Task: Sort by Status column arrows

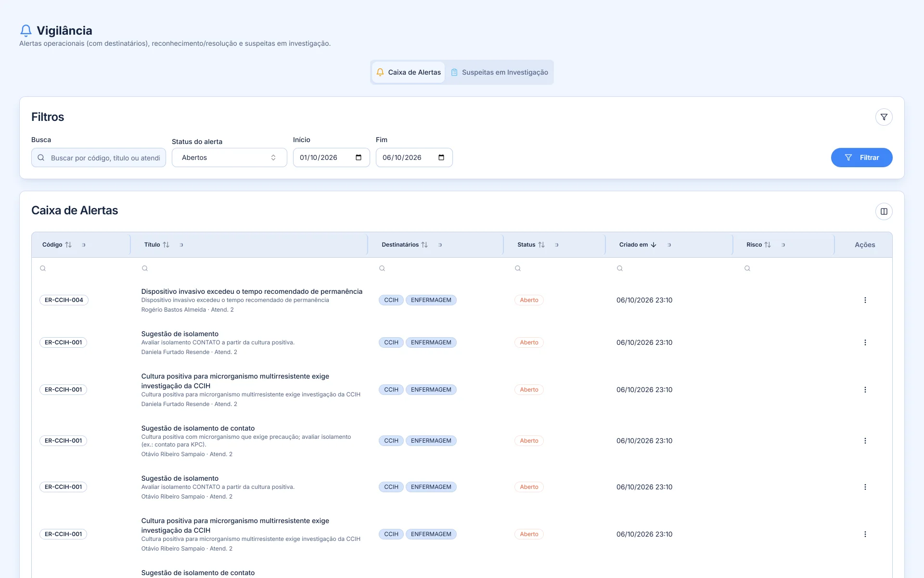Action: pos(541,245)
